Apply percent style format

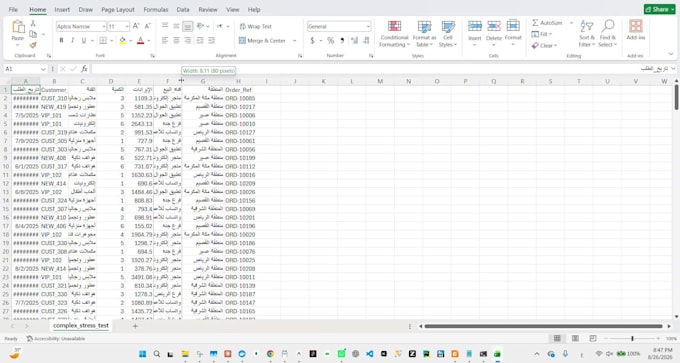(330, 40)
